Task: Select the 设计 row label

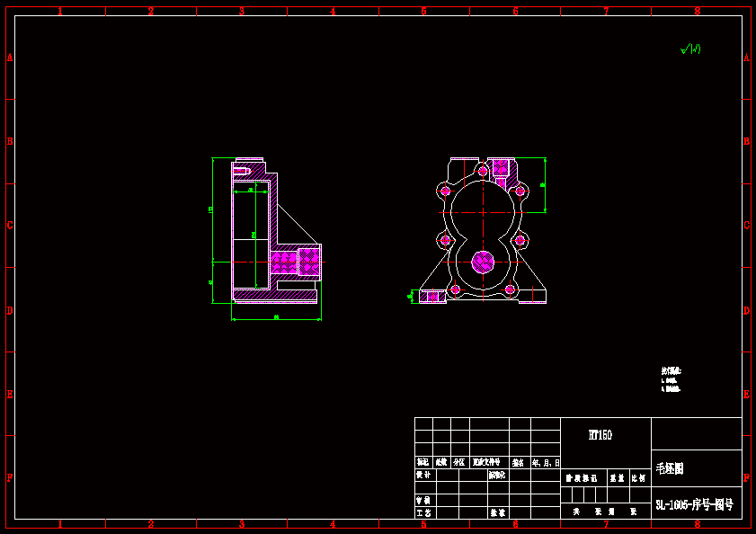Action: point(423,475)
